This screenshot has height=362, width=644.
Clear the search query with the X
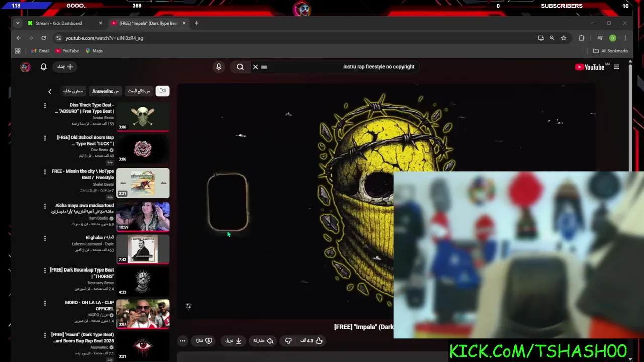pyautogui.click(x=255, y=67)
